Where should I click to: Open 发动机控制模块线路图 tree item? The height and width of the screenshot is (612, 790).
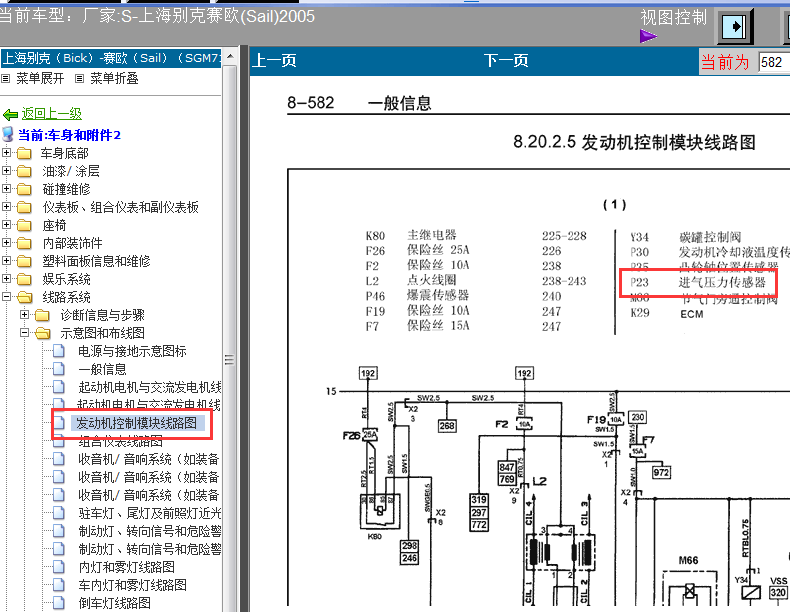[x=137, y=423]
